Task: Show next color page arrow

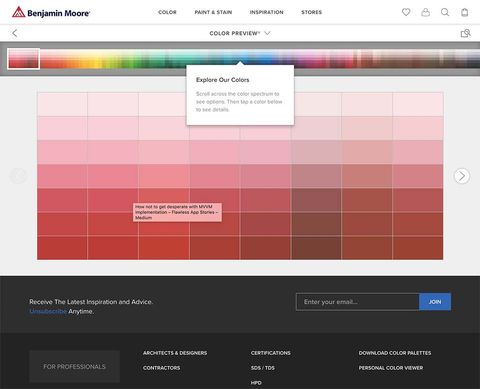Action: click(462, 176)
